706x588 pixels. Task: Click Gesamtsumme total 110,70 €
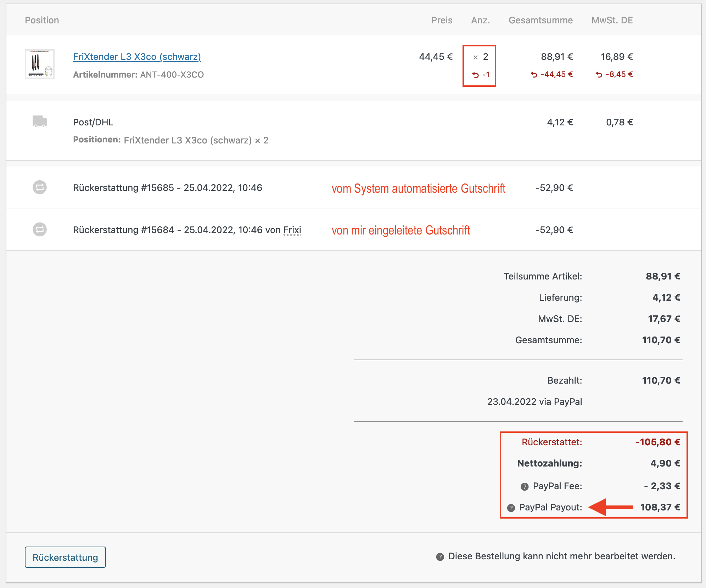click(661, 340)
